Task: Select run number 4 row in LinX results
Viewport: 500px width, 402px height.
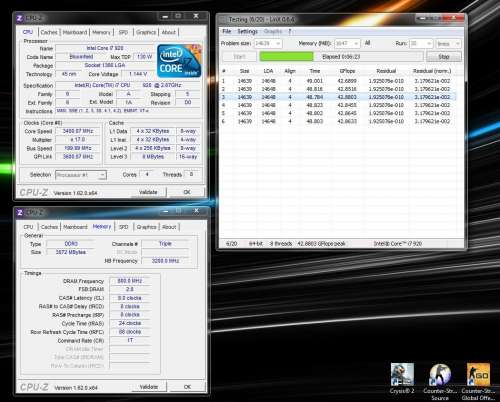Action: pos(338,105)
